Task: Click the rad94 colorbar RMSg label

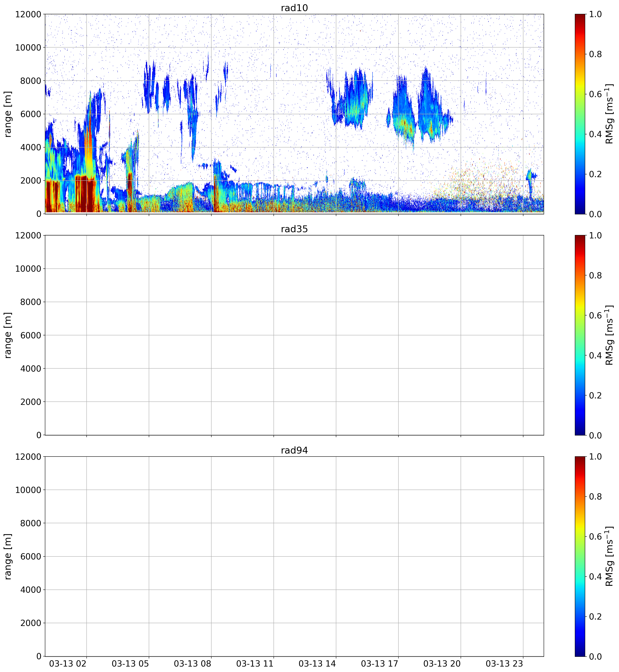Action: (609, 556)
